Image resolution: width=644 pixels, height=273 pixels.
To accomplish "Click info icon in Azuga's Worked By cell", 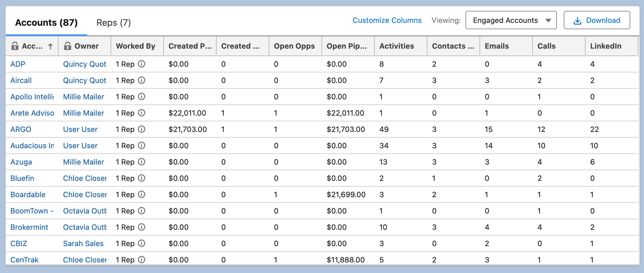I will (142, 162).
